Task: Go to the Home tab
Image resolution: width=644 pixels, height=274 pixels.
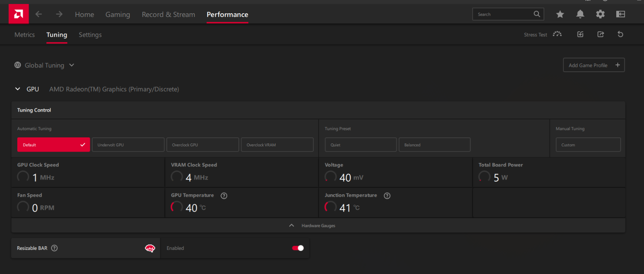Action: [x=85, y=15]
